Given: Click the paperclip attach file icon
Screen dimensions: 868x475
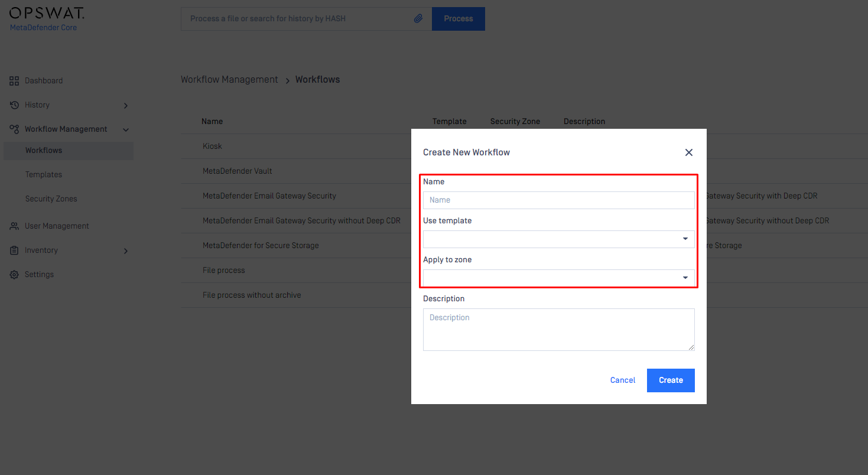Looking at the screenshot, I should click(x=418, y=19).
